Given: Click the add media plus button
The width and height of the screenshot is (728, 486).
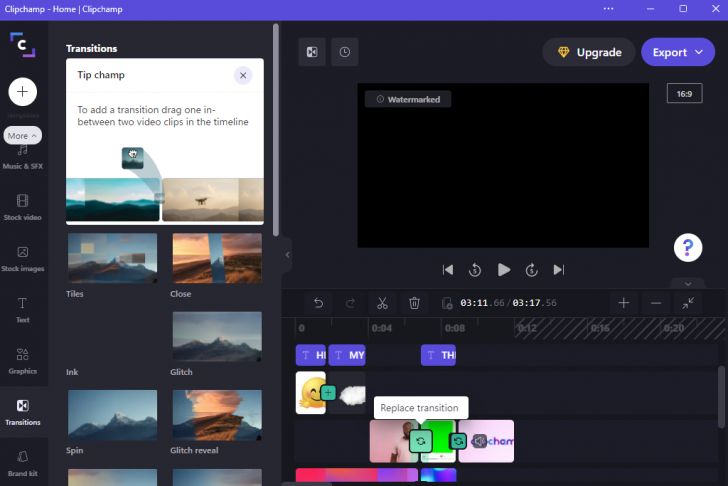Looking at the screenshot, I should 23,92.
